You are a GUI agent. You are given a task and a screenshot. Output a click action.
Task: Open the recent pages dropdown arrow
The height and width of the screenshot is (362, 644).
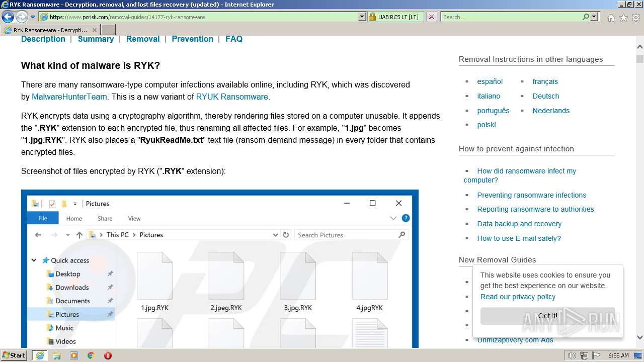(33, 17)
